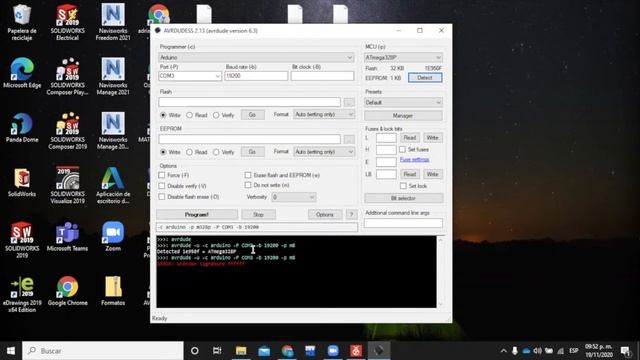Viewport: 640px width, 360px height.
Task: Switch to Chrome in taskbar
Action: click(x=287, y=351)
